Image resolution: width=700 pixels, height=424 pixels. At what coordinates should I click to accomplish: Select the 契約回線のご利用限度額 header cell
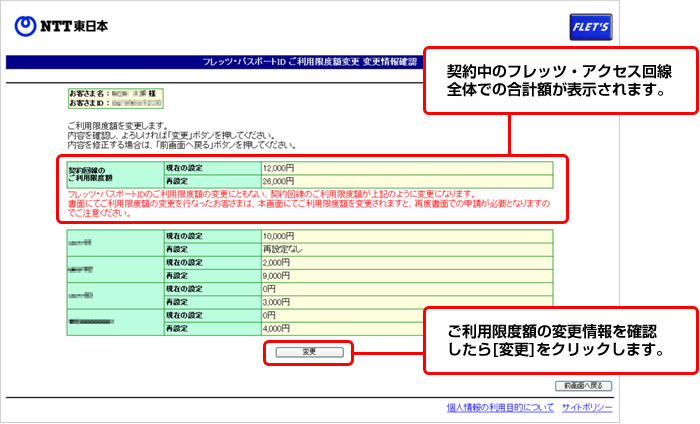pyautogui.click(x=108, y=174)
